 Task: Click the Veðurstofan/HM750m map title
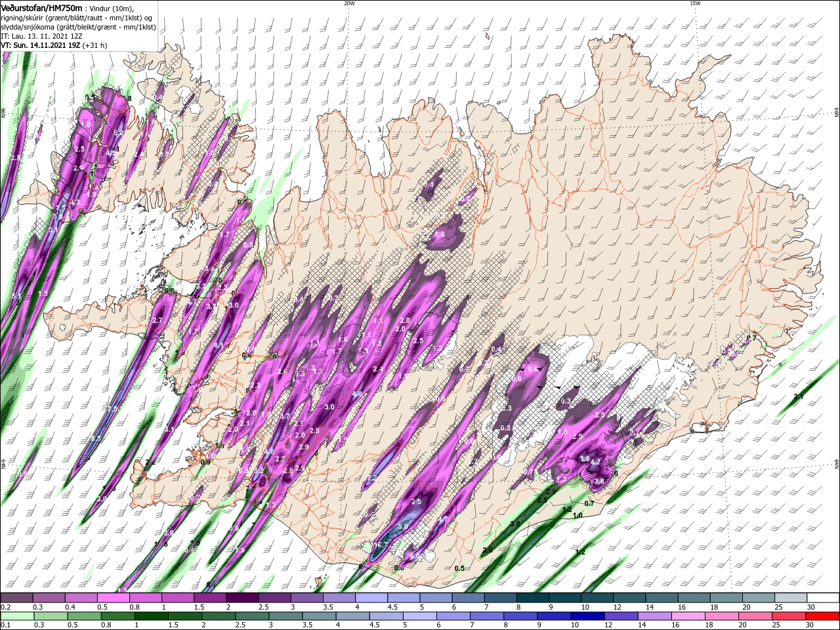click(41, 7)
